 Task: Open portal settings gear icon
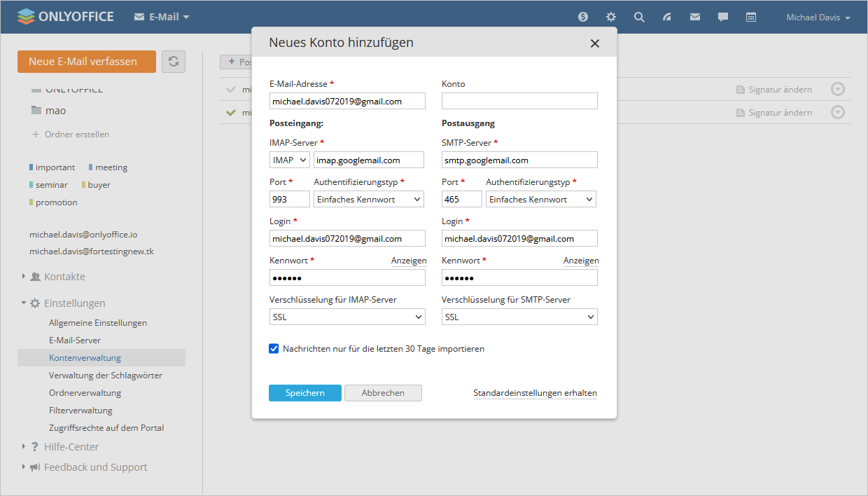[x=611, y=17]
